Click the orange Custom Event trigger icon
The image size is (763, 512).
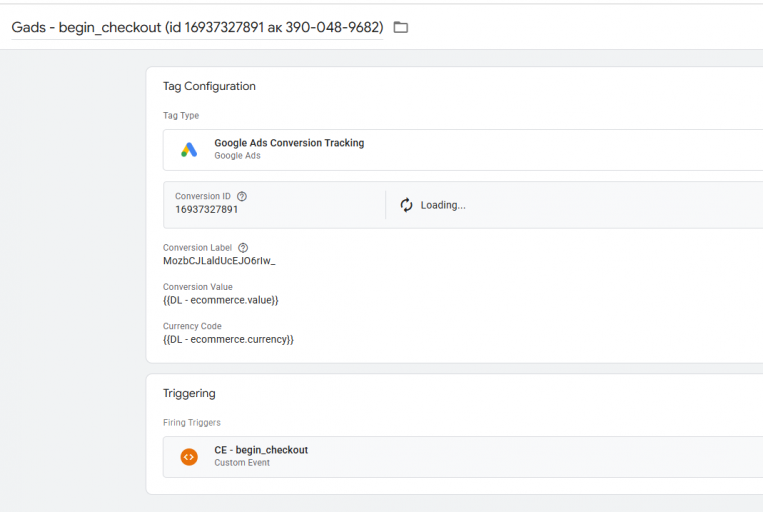click(189, 457)
